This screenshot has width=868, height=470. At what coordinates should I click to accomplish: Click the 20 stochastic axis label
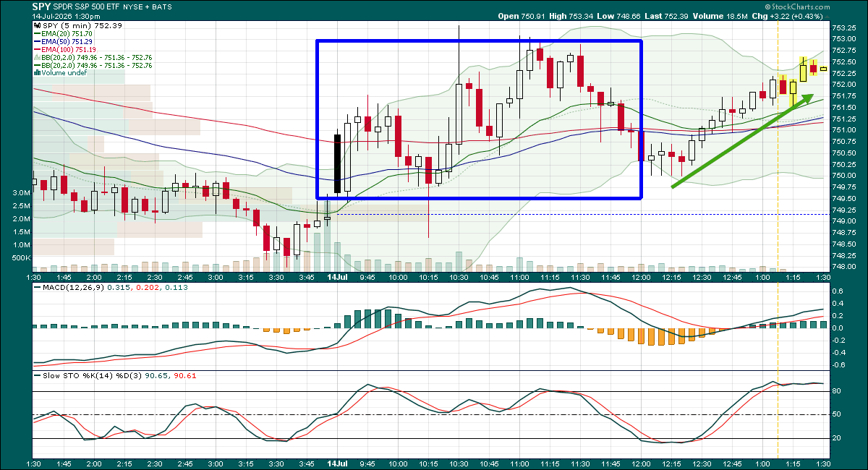(837, 437)
